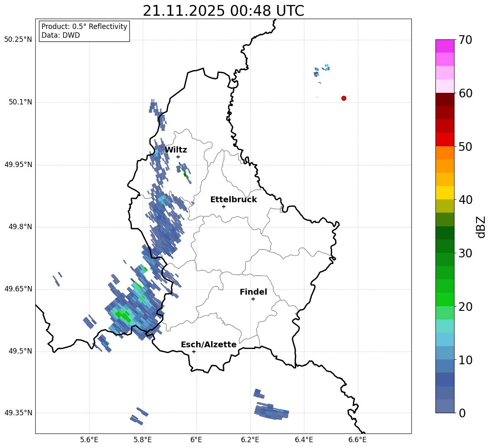Click the 50 colorbar tick label
491x448 pixels.
coord(465,146)
